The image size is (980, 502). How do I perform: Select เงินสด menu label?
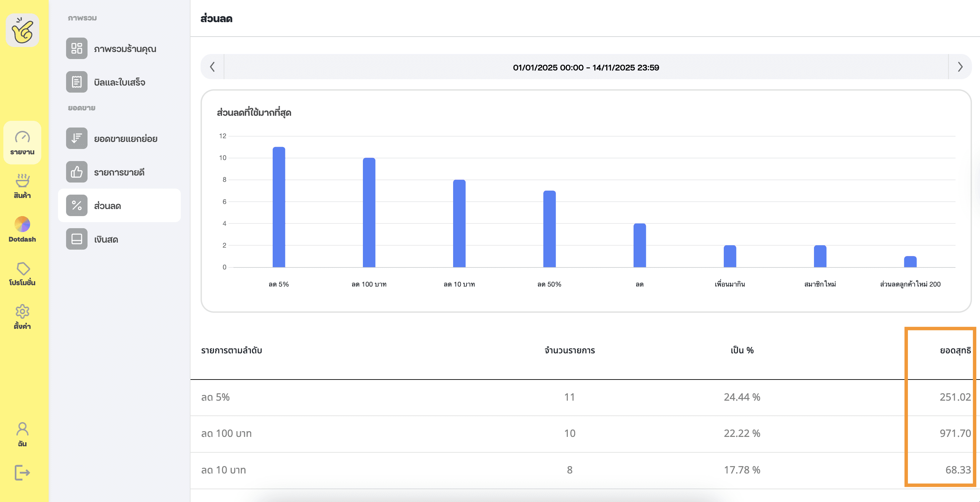[106, 239]
